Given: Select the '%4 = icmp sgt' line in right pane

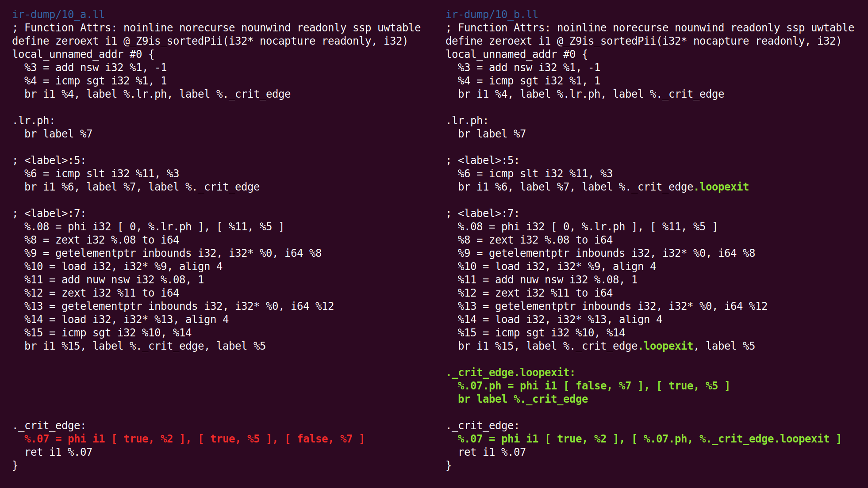Looking at the screenshot, I should coord(529,81).
